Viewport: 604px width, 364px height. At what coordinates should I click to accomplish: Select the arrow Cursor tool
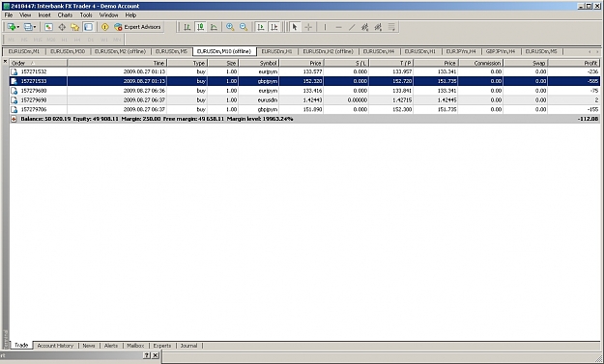(x=295, y=27)
